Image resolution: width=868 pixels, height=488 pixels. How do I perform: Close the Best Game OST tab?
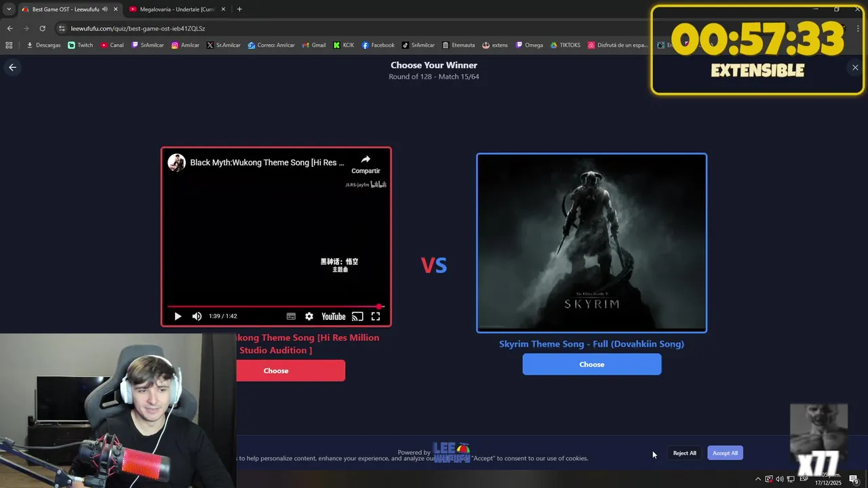(x=116, y=9)
